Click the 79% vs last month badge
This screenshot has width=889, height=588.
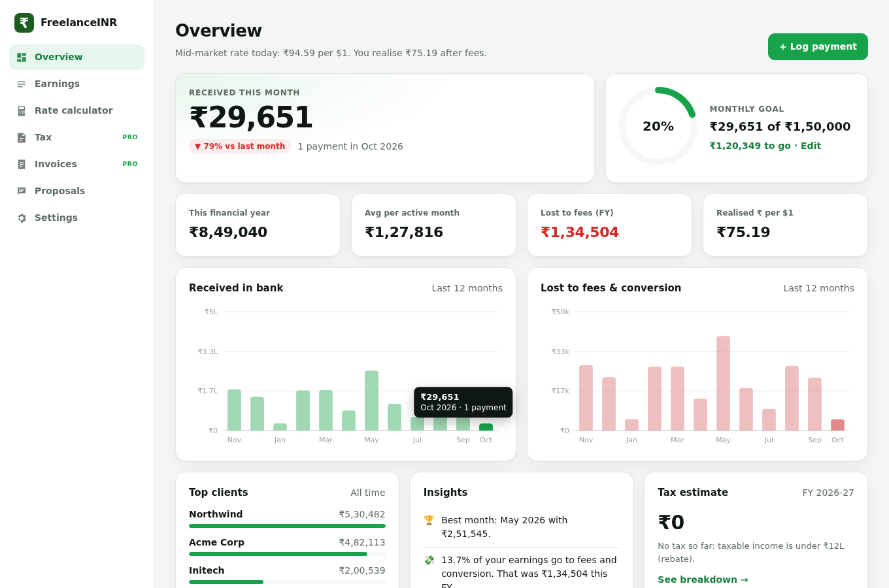tap(240, 146)
